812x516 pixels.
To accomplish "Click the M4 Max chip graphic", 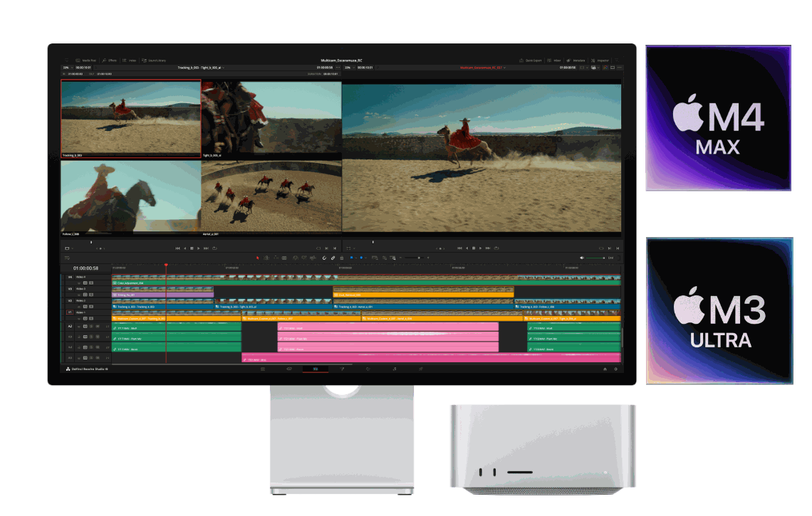I will (718, 118).
